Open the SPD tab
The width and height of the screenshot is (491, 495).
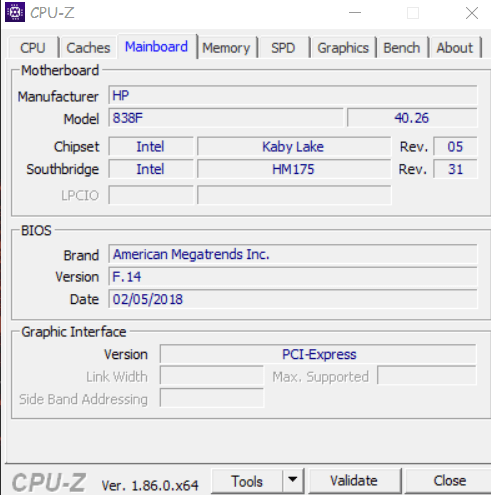click(283, 48)
